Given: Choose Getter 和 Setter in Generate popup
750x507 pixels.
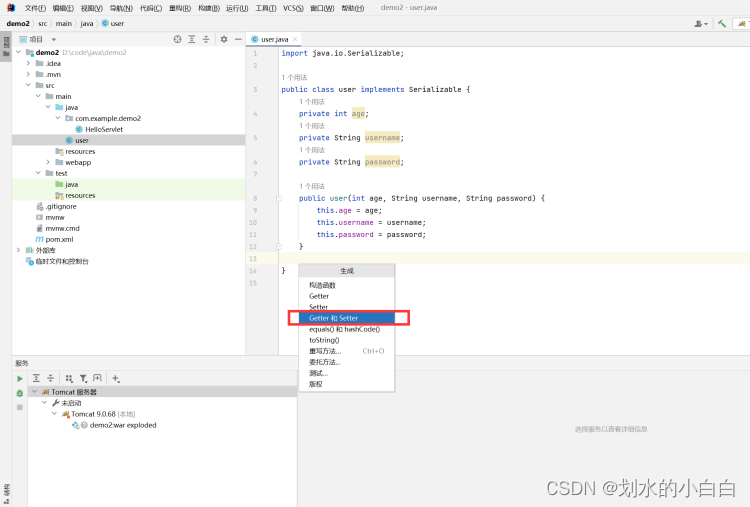Looking at the screenshot, I should (347, 318).
